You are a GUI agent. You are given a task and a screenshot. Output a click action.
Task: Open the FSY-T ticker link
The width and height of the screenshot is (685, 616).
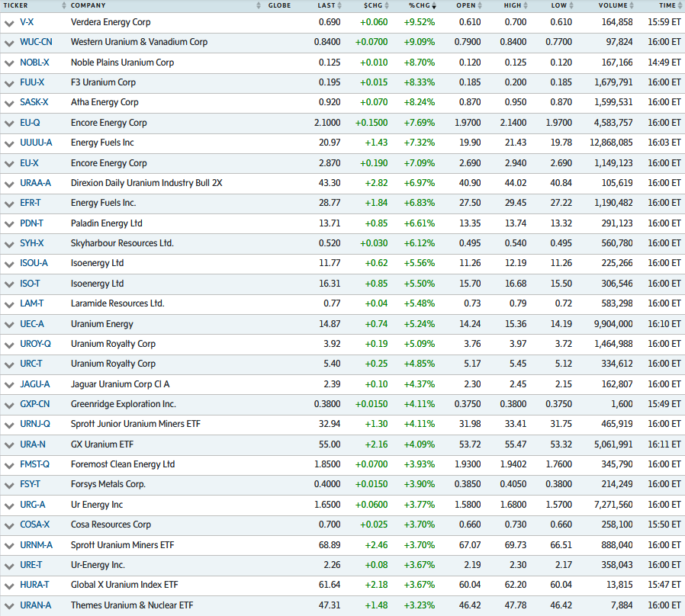31,484
